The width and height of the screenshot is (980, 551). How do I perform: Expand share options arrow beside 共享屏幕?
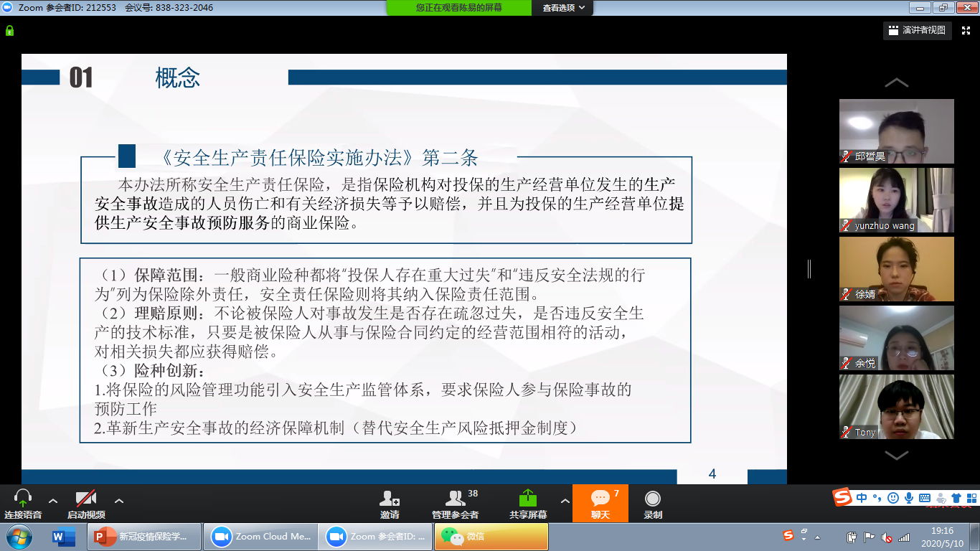point(565,501)
